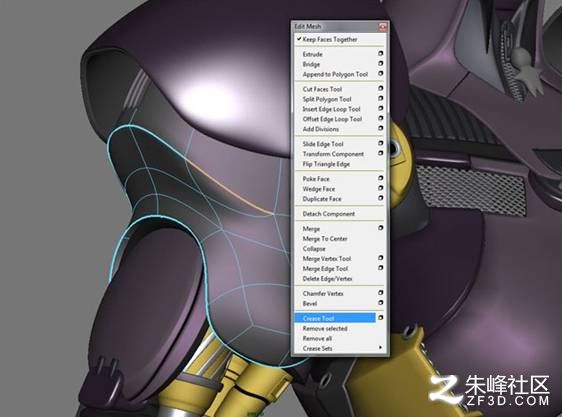Choose Merge To Center
The width and height of the screenshot is (562, 417).
tap(325, 239)
